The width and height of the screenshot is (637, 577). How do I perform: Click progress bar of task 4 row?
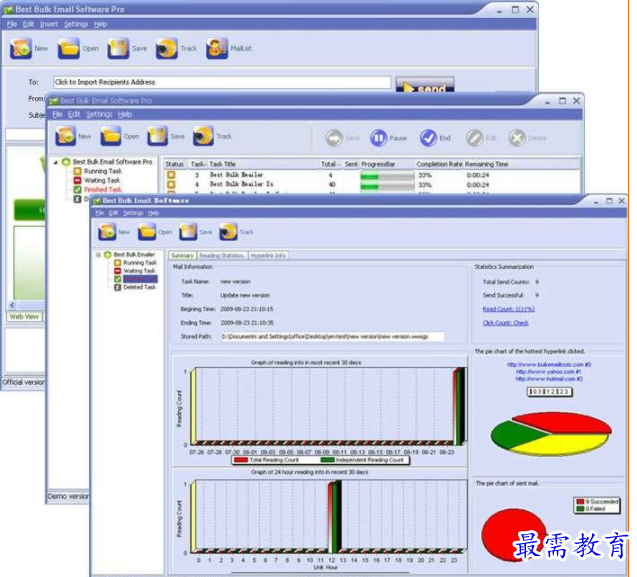tap(387, 185)
